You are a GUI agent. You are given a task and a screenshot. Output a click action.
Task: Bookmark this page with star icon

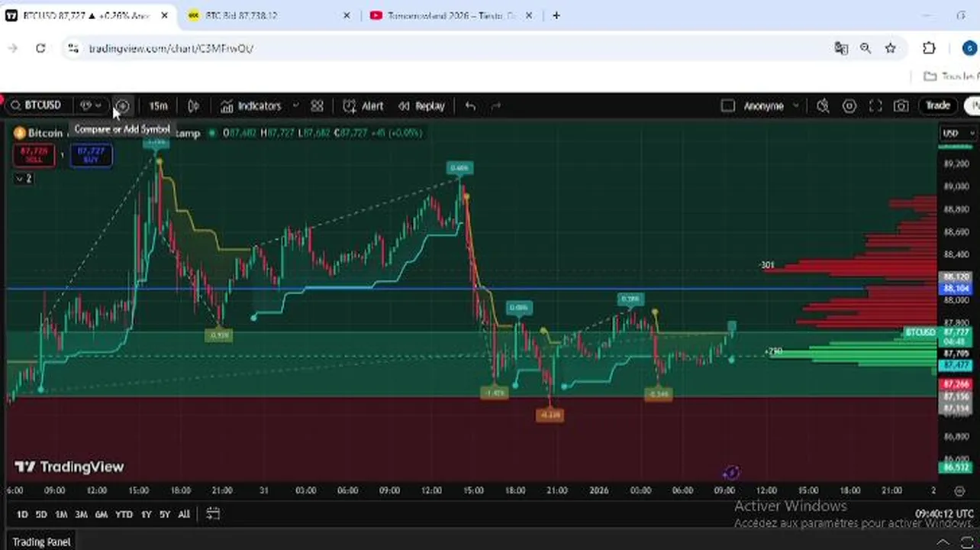tap(890, 48)
